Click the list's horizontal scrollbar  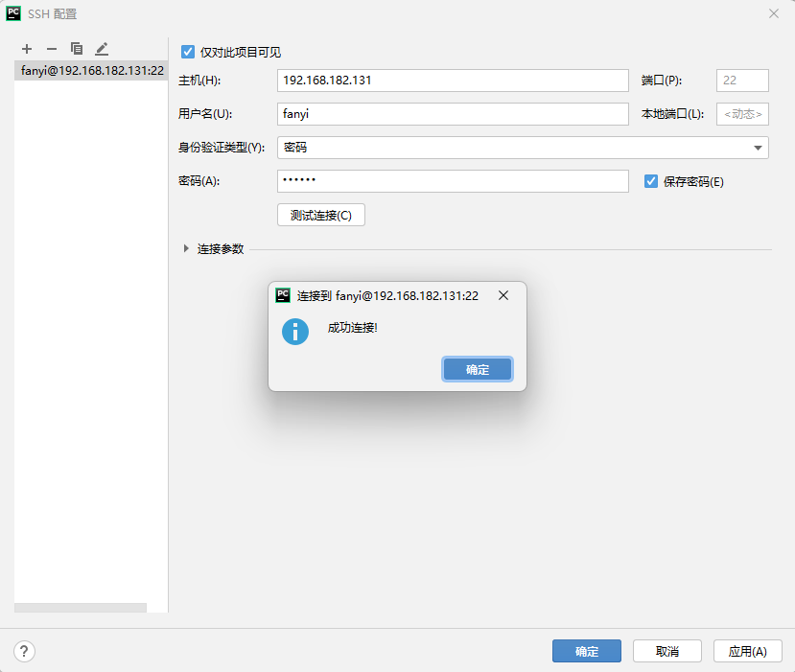(x=81, y=608)
